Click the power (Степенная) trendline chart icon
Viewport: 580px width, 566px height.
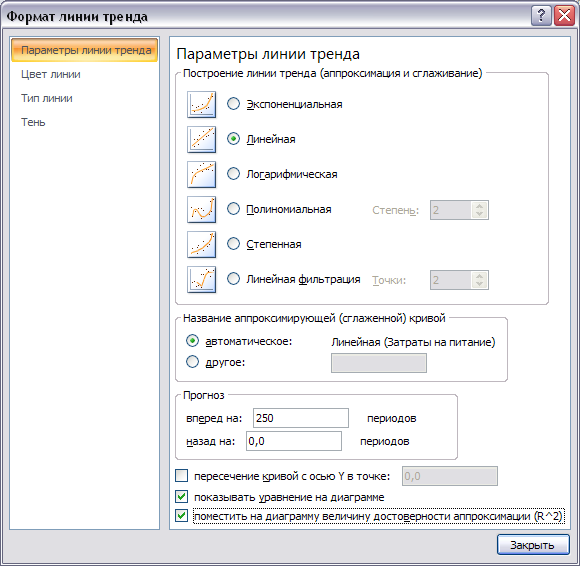coord(202,245)
